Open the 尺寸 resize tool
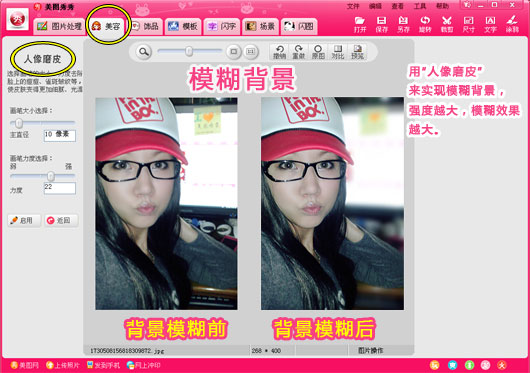 [468, 24]
